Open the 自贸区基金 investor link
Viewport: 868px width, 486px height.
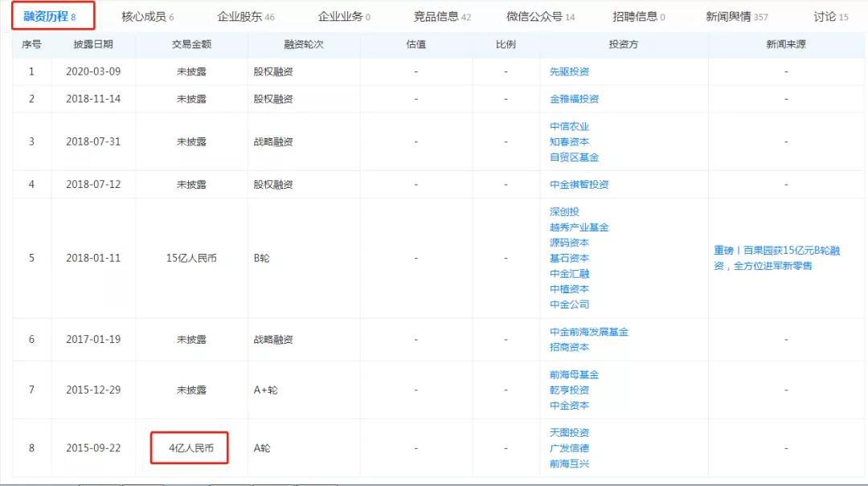(574, 157)
